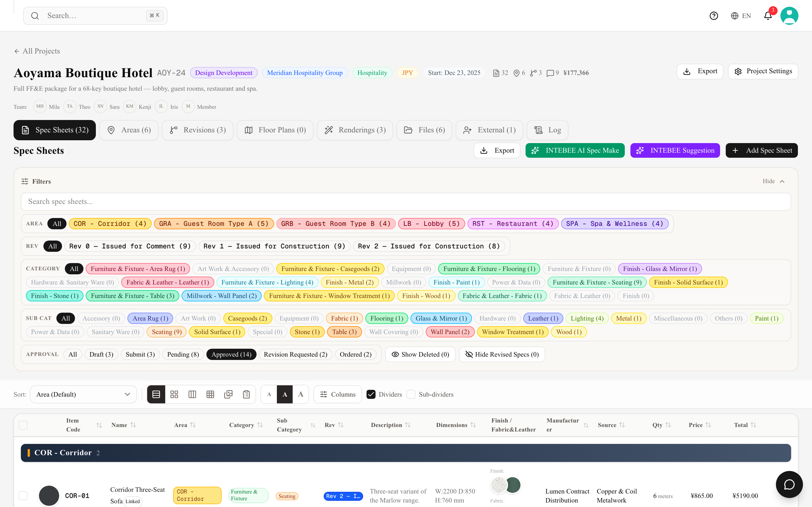Select the column layout view icon

point(192,394)
